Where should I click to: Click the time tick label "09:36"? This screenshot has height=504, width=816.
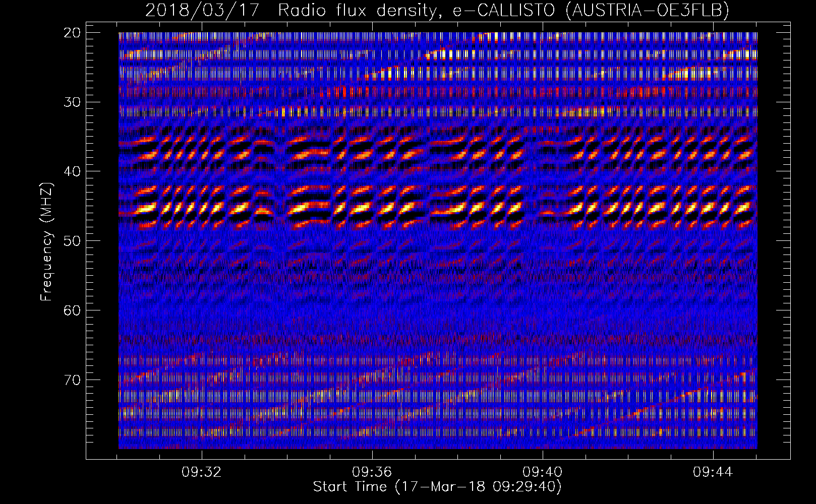pos(372,472)
